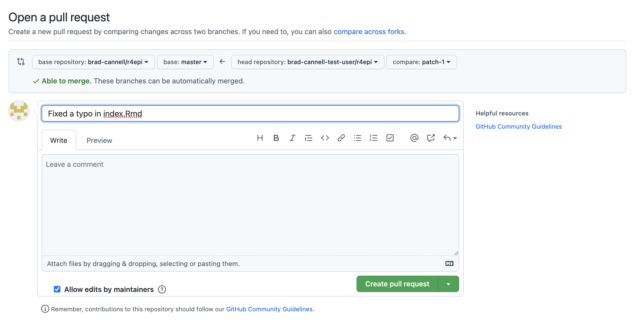Click the comment box resize handle

[456, 253]
